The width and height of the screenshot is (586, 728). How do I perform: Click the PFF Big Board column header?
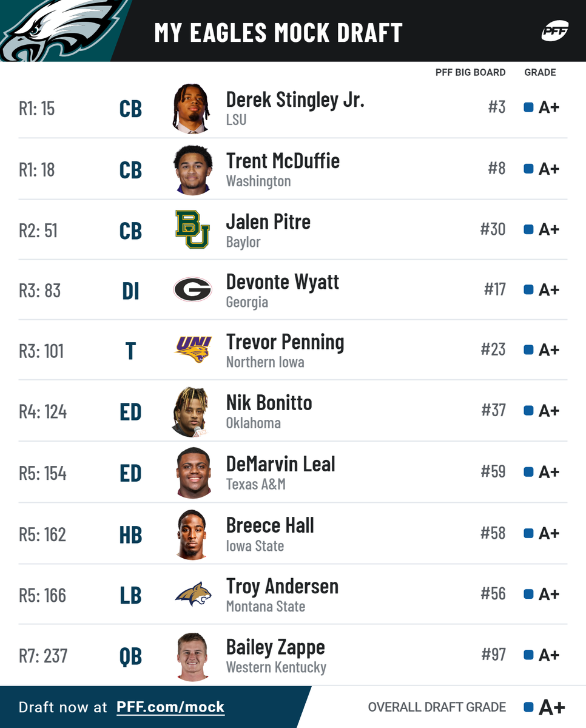tap(470, 72)
